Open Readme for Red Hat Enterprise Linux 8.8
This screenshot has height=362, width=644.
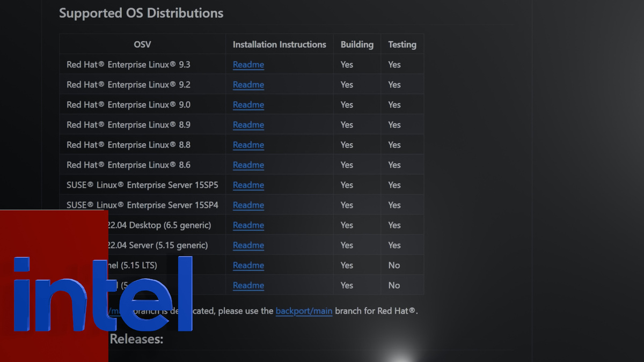(x=248, y=145)
